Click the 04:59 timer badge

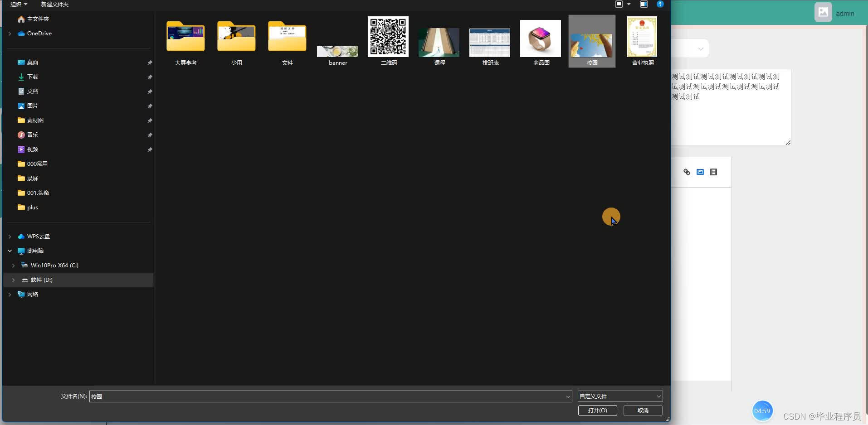coord(762,411)
